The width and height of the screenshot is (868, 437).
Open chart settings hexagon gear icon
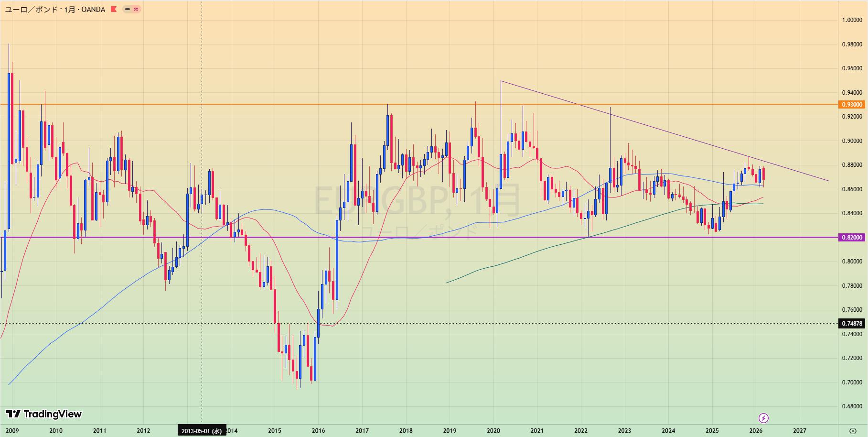point(853,431)
